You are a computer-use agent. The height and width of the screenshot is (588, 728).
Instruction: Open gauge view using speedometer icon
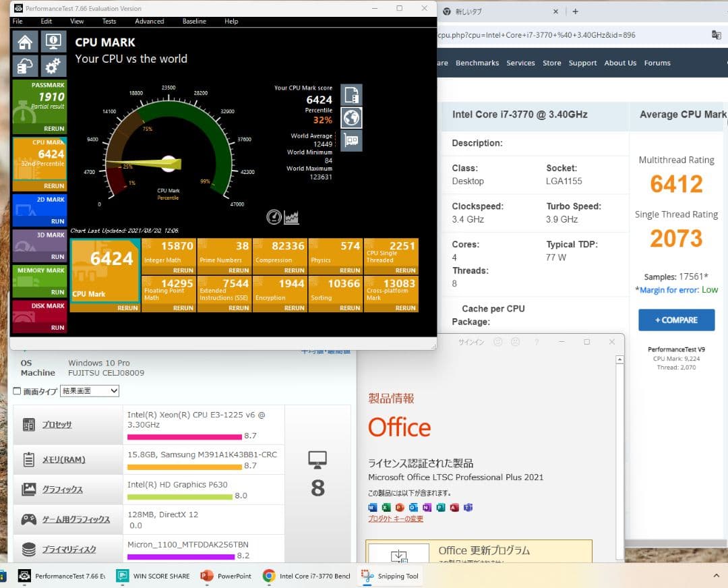click(x=274, y=217)
